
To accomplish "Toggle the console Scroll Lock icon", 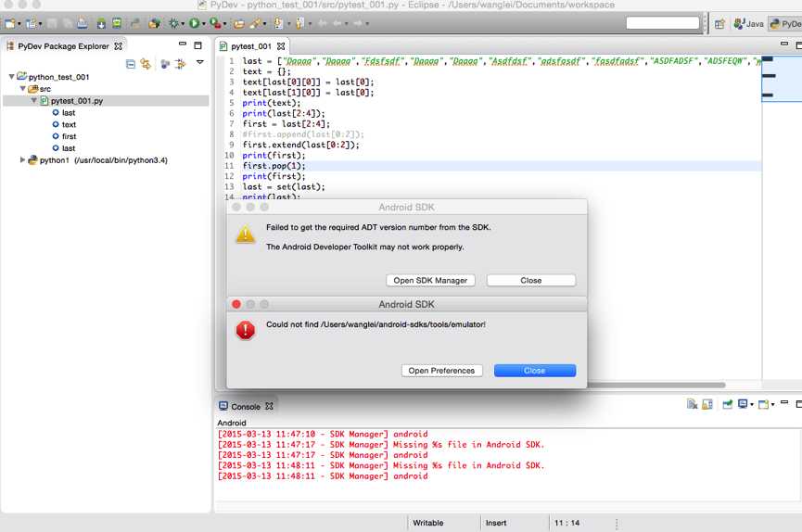I will [x=707, y=404].
